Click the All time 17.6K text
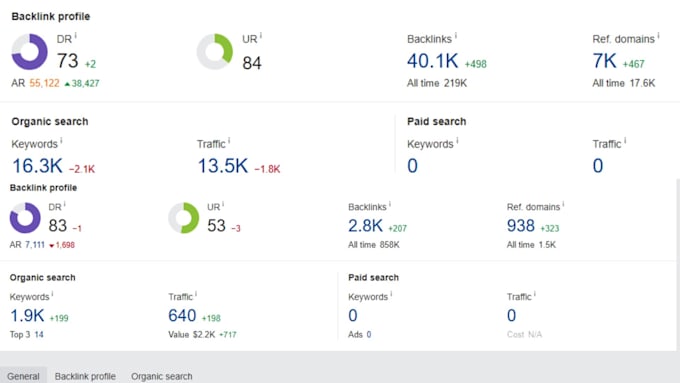This screenshot has width=680, height=383. pos(624,83)
